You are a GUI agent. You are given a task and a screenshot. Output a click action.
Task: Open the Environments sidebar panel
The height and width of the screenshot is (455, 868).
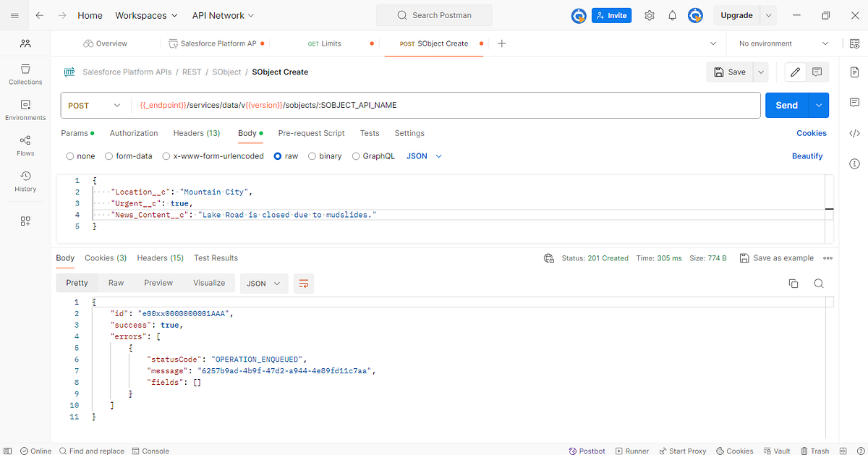[x=25, y=110]
